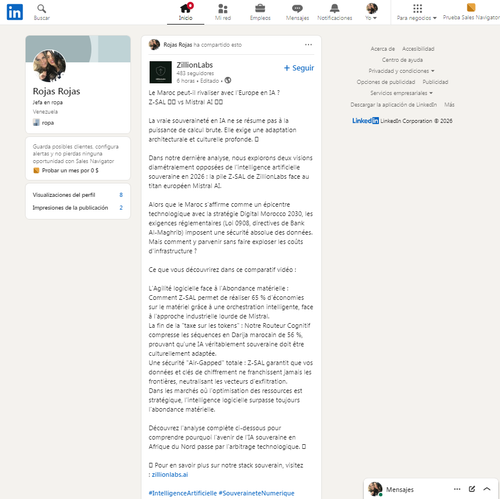
Task: Open Opciones de publicidad link
Action: point(386,82)
